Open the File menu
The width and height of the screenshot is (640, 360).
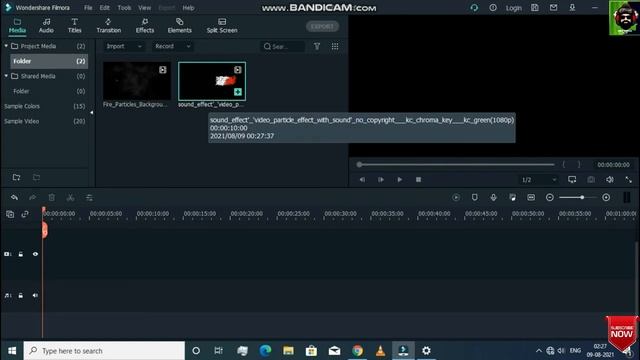(88, 8)
